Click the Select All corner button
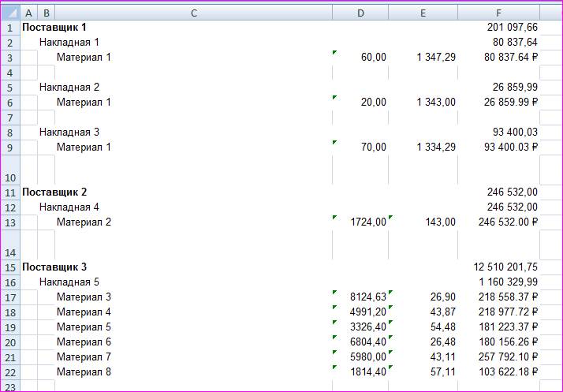The image size is (563, 392). (x=10, y=13)
